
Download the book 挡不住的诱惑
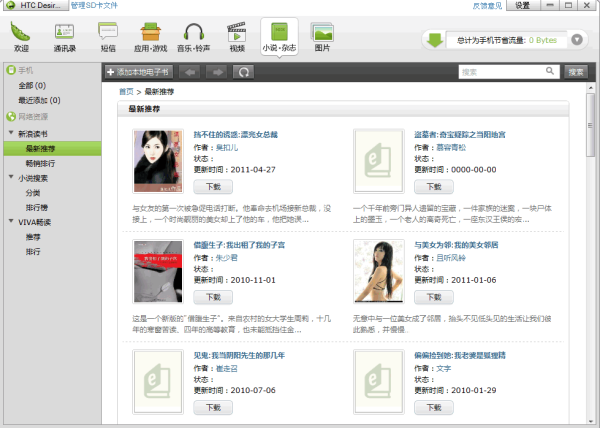pos(213,187)
